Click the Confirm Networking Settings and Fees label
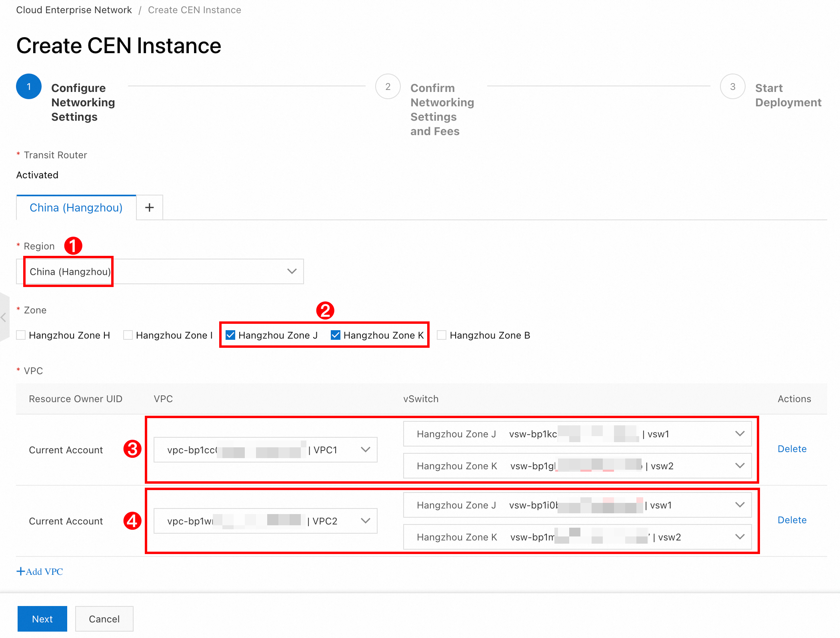Image resolution: width=840 pixels, height=638 pixels. (x=442, y=110)
